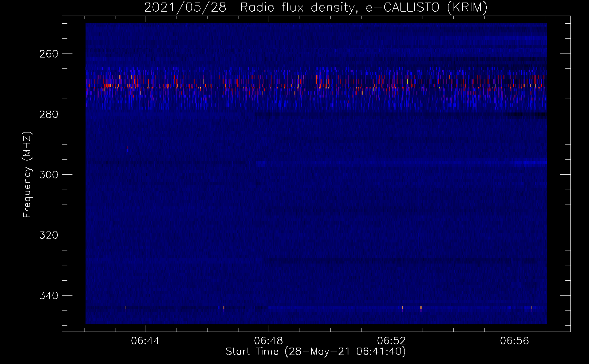Viewport: 589px width, 364px height.
Task: Click the 260 frequency tick label
Action: tap(48, 54)
